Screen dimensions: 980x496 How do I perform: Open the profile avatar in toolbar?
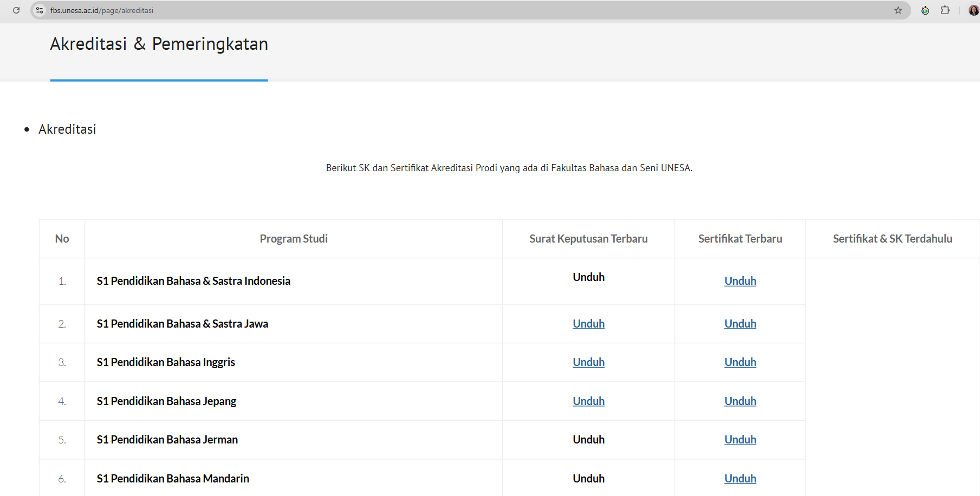973,10
